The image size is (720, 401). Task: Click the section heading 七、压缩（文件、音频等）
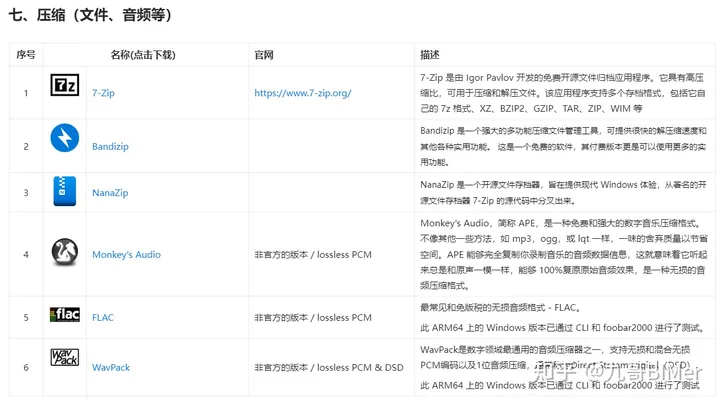(90, 15)
